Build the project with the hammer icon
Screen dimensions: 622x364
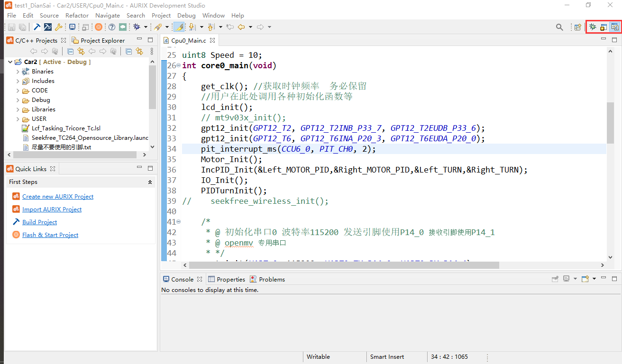(37, 27)
